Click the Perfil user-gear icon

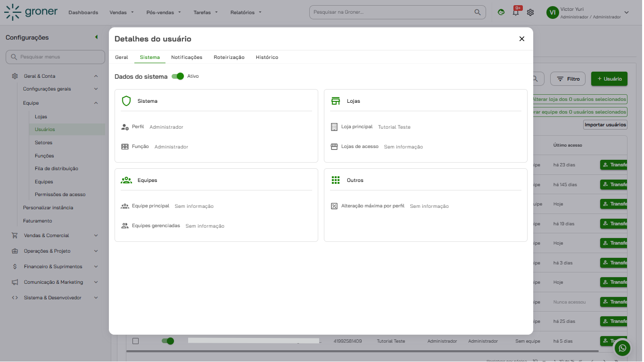[x=125, y=127]
